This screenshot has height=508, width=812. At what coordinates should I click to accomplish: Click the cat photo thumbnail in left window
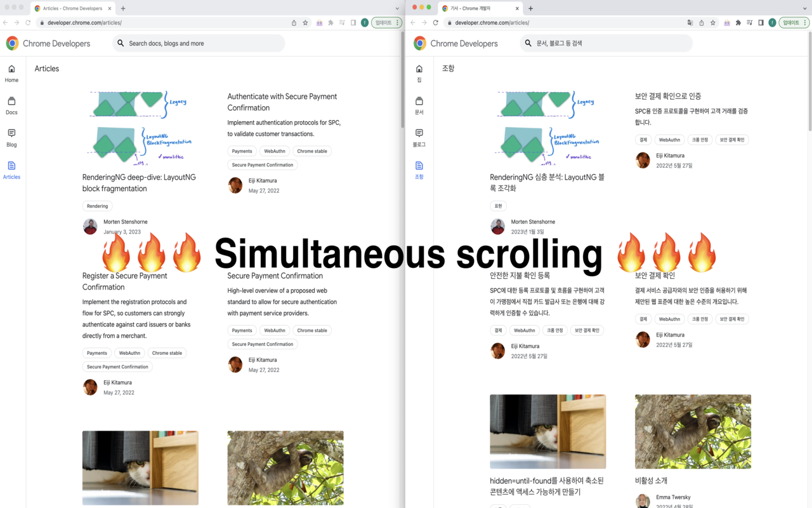(x=140, y=468)
